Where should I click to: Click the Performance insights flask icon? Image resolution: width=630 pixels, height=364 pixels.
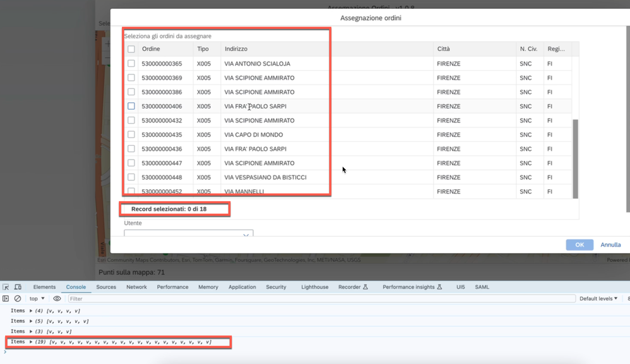pos(439,287)
